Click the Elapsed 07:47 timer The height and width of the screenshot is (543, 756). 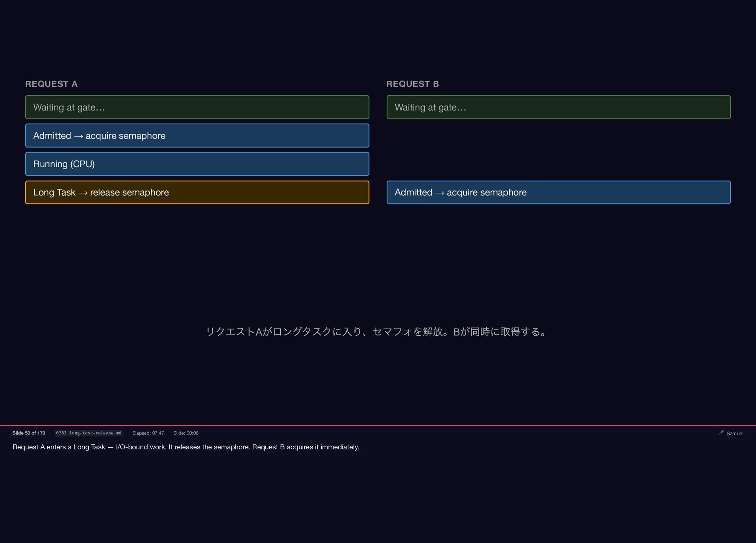coord(148,433)
